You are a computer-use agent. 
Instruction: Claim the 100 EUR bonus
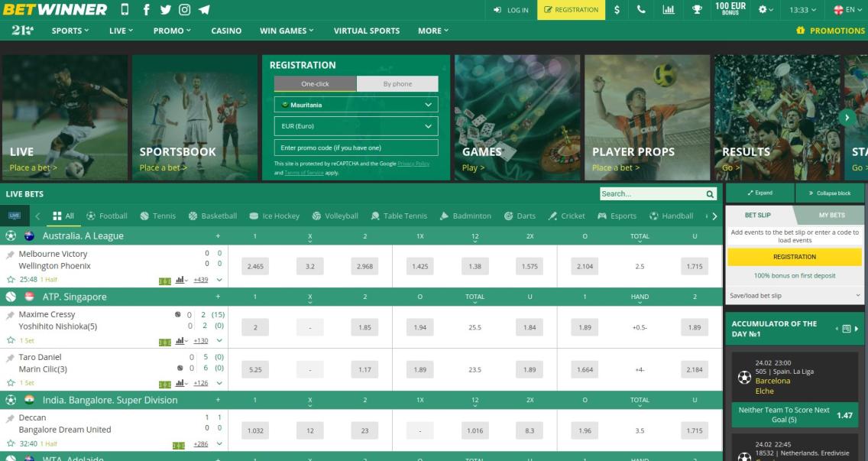730,8
